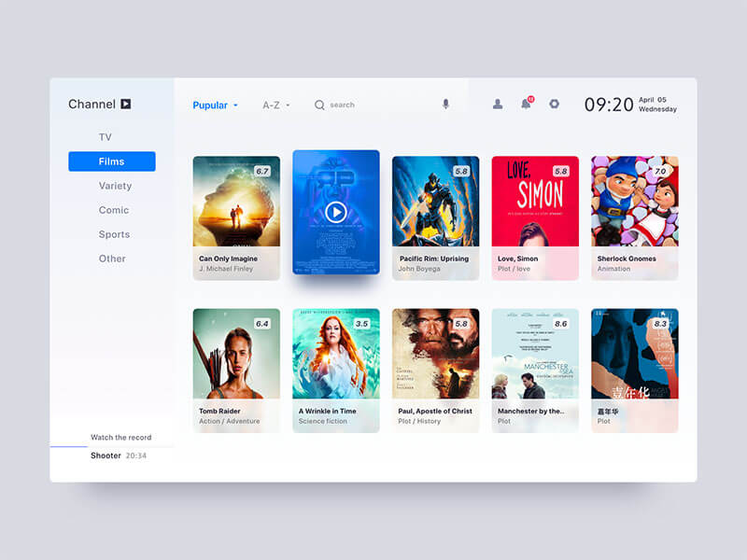Click the Science fiction genre text
Viewport: 747px width, 560px height.
click(x=322, y=421)
